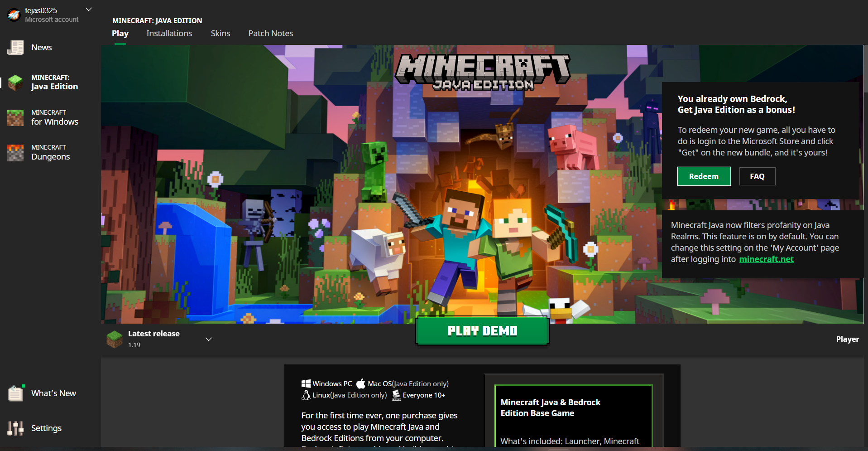Go to the Skins tab
This screenshot has width=868, height=451.
coord(221,34)
